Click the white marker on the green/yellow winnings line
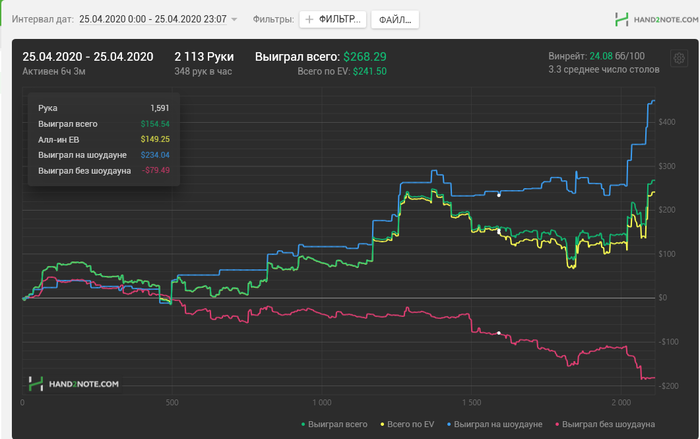Image resolution: width=700 pixels, height=439 pixels. (x=499, y=231)
